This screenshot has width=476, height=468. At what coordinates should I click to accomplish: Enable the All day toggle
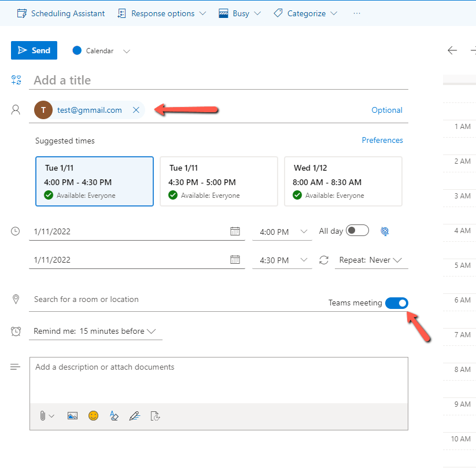click(x=357, y=231)
